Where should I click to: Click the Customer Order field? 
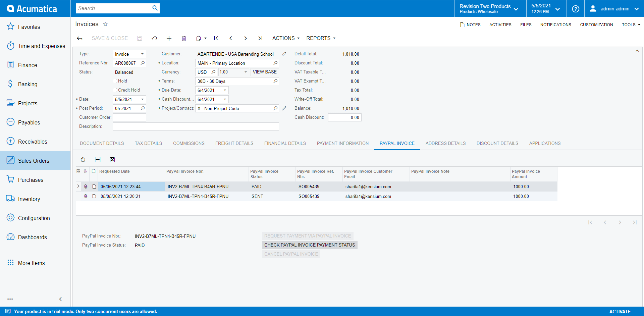click(129, 117)
